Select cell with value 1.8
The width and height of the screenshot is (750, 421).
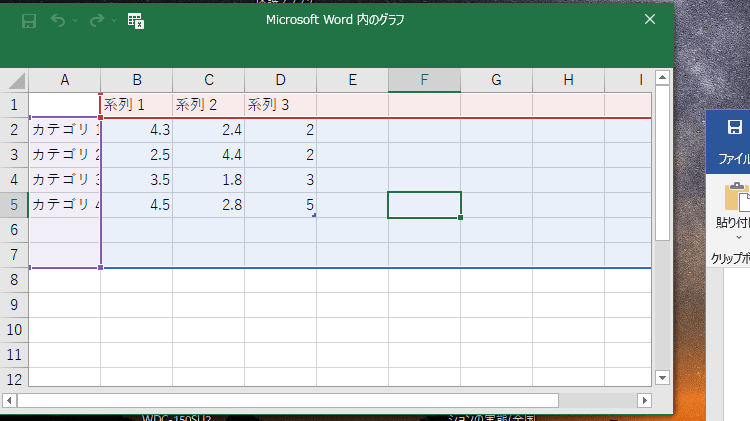coord(209,180)
